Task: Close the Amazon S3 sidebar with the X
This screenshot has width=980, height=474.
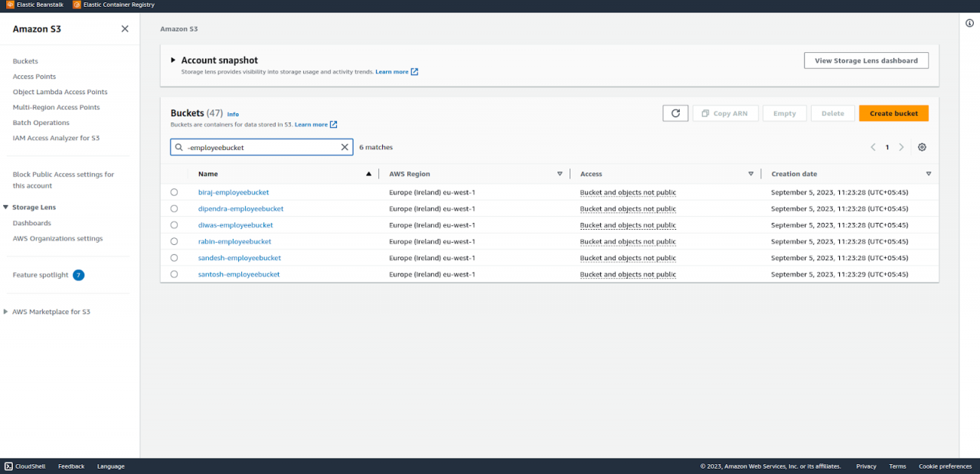Action: 125,28
